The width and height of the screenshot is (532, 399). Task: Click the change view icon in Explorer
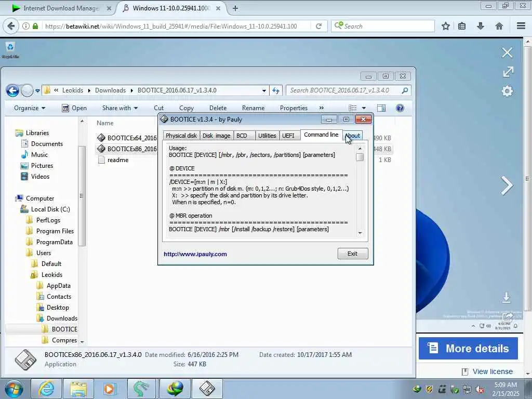353,108
